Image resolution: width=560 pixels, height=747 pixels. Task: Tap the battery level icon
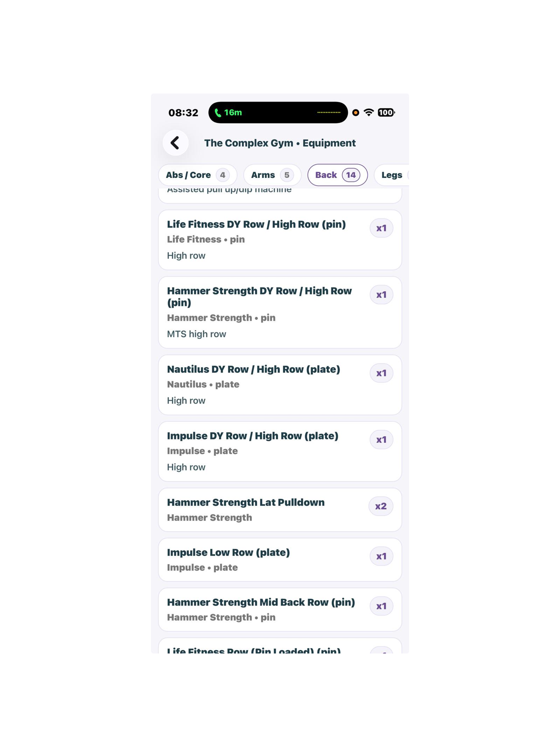[386, 112]
